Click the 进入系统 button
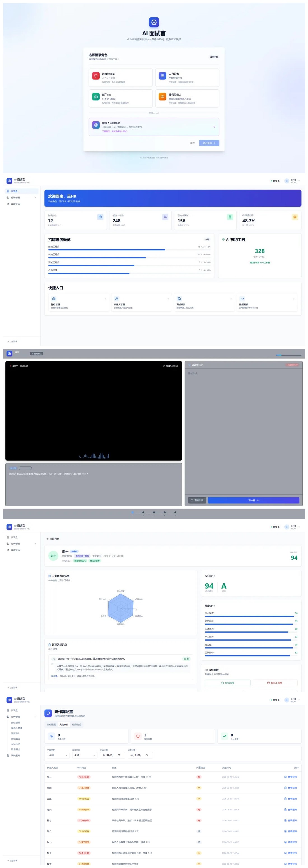This screenshot has width=308, height=868. (209, 143)
